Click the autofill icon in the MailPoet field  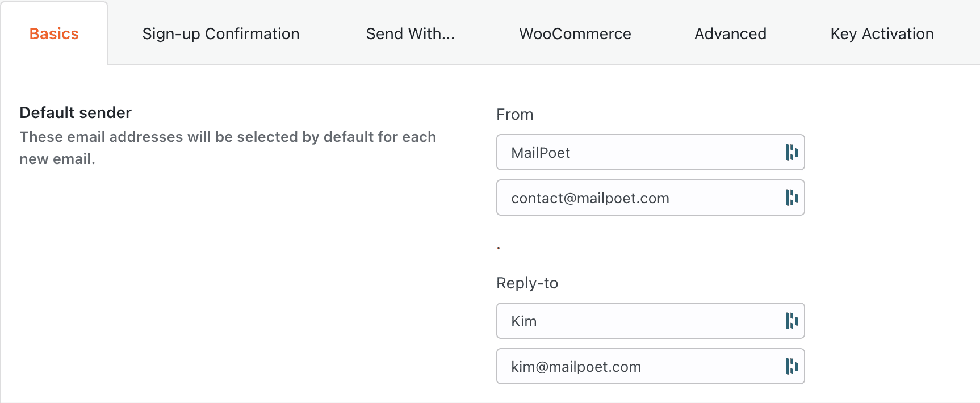[791, 152]
